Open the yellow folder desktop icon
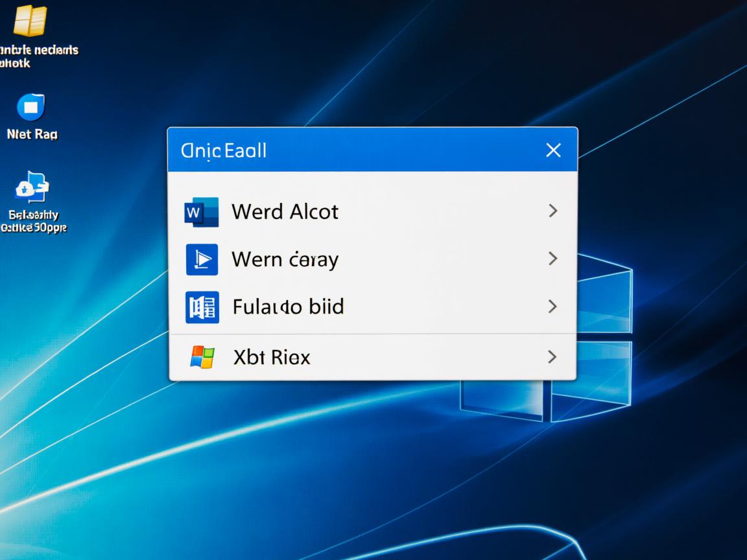 point(30,21)
